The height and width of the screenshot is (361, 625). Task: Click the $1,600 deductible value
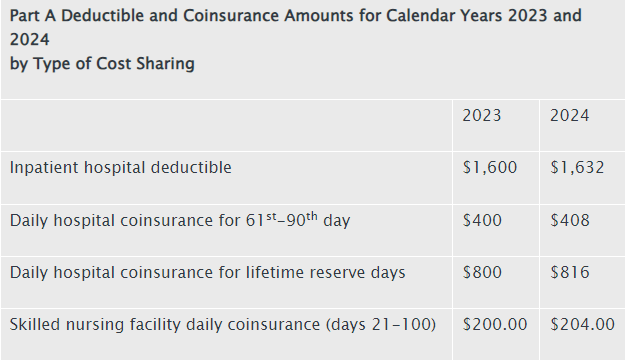click(489, 167)
